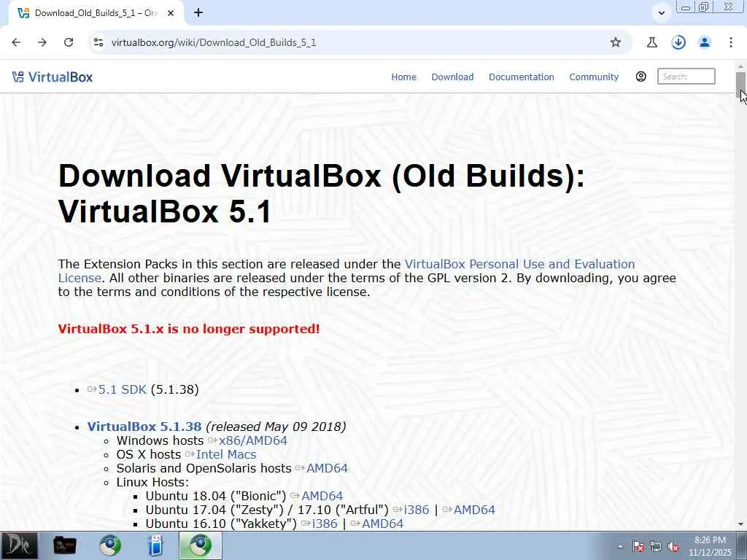Click the address bar URL
The width and height of the screenshot is (747, 560).
click(x=214, y=42)
